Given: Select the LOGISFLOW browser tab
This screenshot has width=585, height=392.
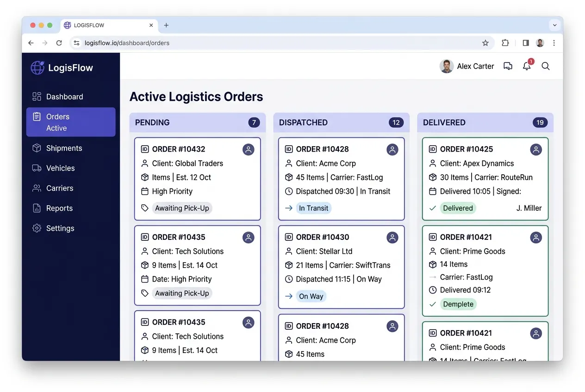Looking at the screenshot, I should click(x=109, y=25).
